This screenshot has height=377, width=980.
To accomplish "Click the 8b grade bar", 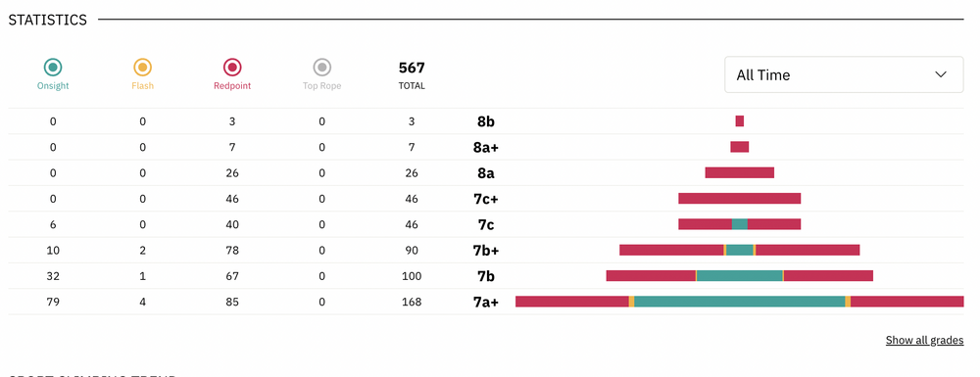I will tap(739, 121).
